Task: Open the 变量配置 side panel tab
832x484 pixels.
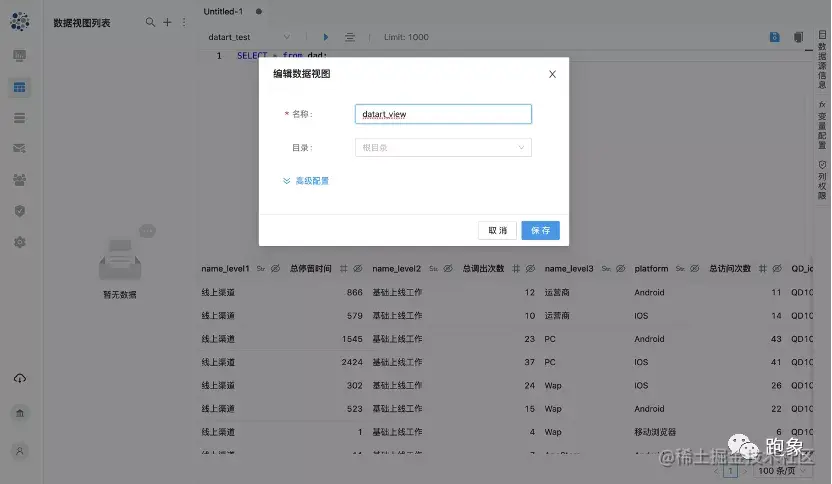Action: tap(822, 125)
